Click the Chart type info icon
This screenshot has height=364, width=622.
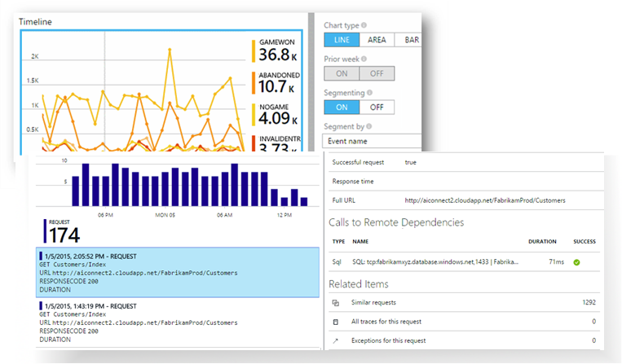pos(364,25)
